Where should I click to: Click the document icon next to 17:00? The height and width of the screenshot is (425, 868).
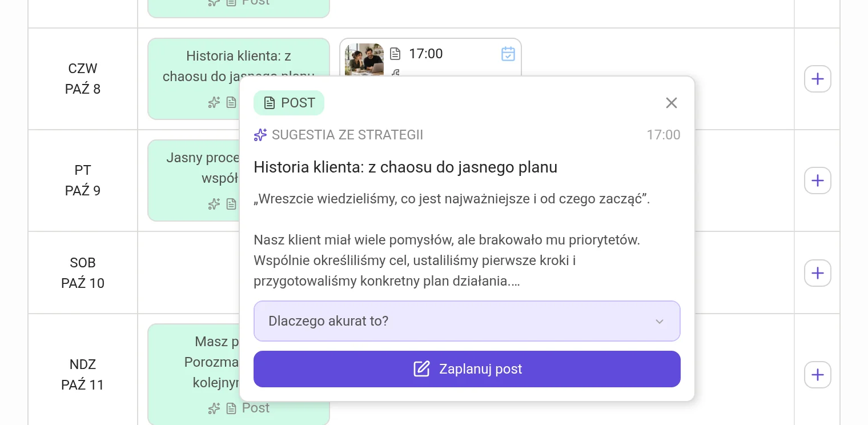click(x=395, y=54)
